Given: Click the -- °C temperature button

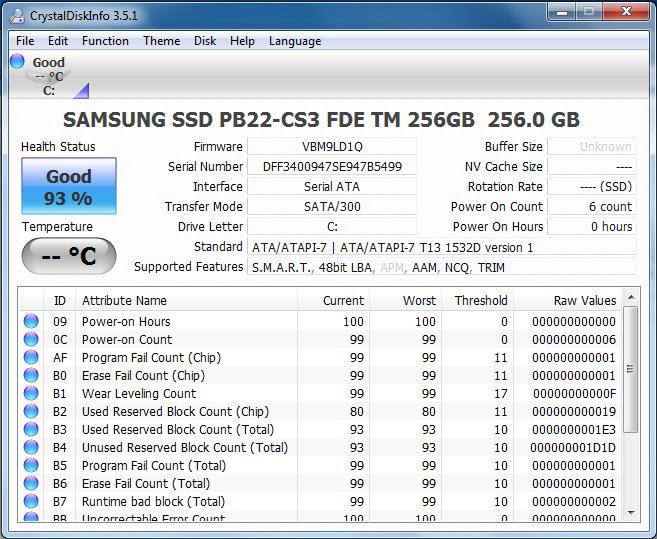Looking at the screenshot, I should coord(69,256).
